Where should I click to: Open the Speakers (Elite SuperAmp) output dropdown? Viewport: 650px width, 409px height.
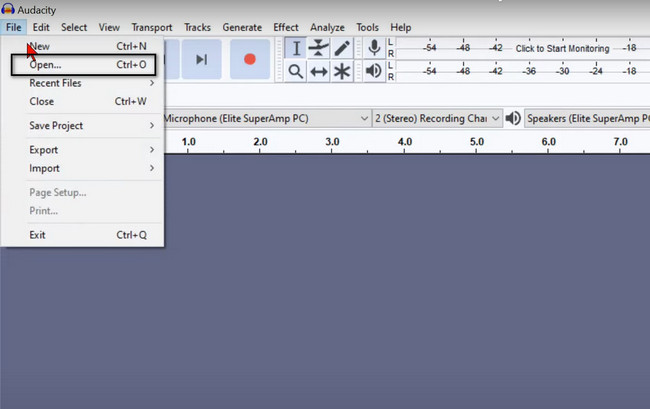(587, 119)
